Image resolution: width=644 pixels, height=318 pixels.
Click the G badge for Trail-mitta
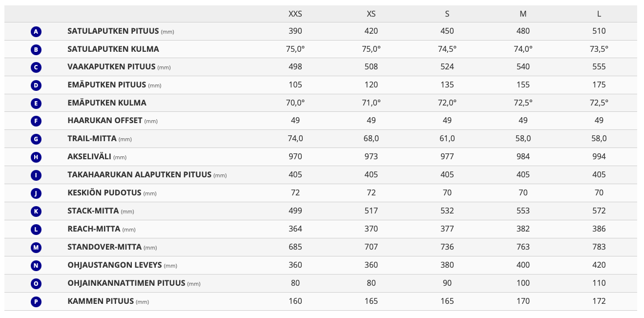[36, 139]
